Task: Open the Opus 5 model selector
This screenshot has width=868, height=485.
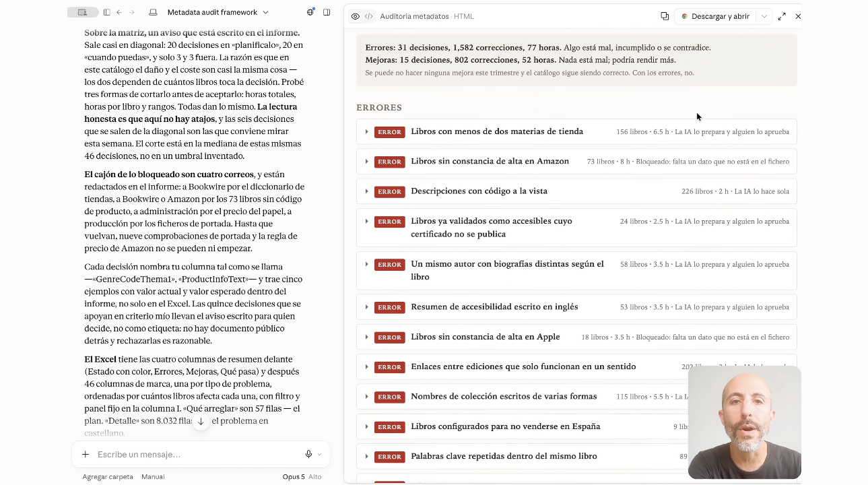Action: [294, 477]
